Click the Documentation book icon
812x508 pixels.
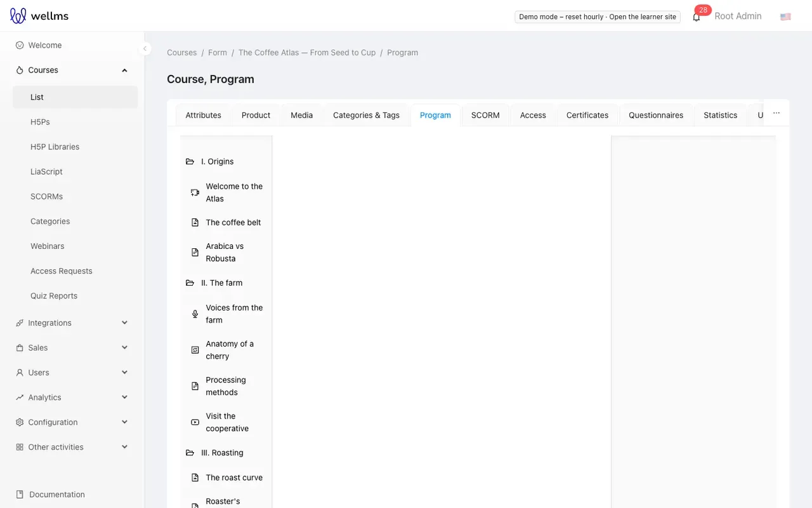[x=20, y=494]
